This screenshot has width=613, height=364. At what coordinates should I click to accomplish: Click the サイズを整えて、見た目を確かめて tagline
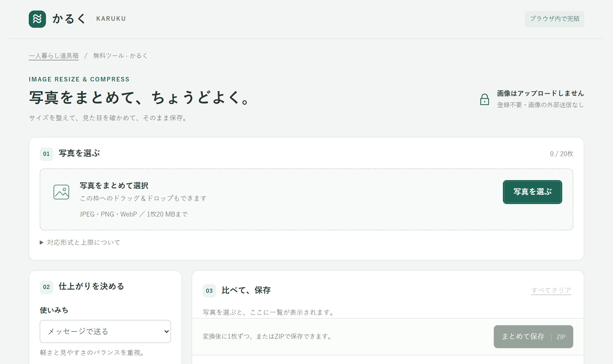point(109,118)
